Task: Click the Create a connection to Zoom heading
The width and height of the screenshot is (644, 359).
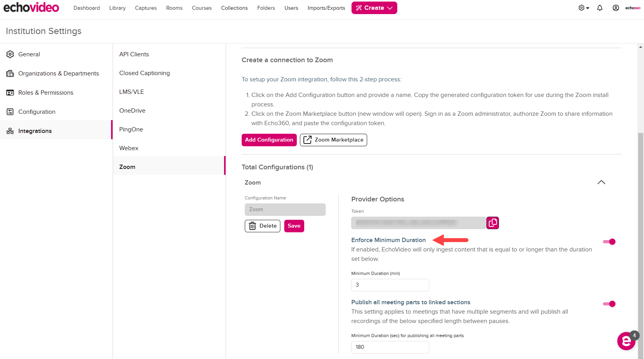Action: click(x=287, y=60)
